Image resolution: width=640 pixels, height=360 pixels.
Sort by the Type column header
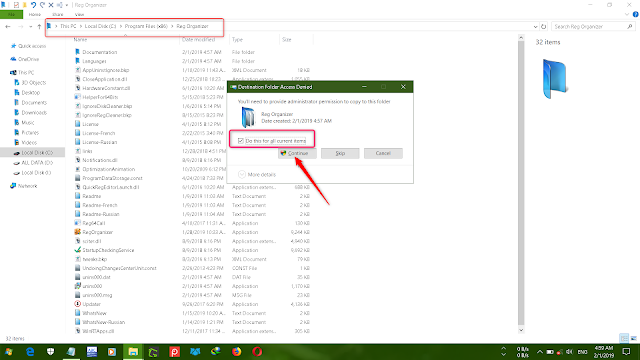[x=237, y=40]
